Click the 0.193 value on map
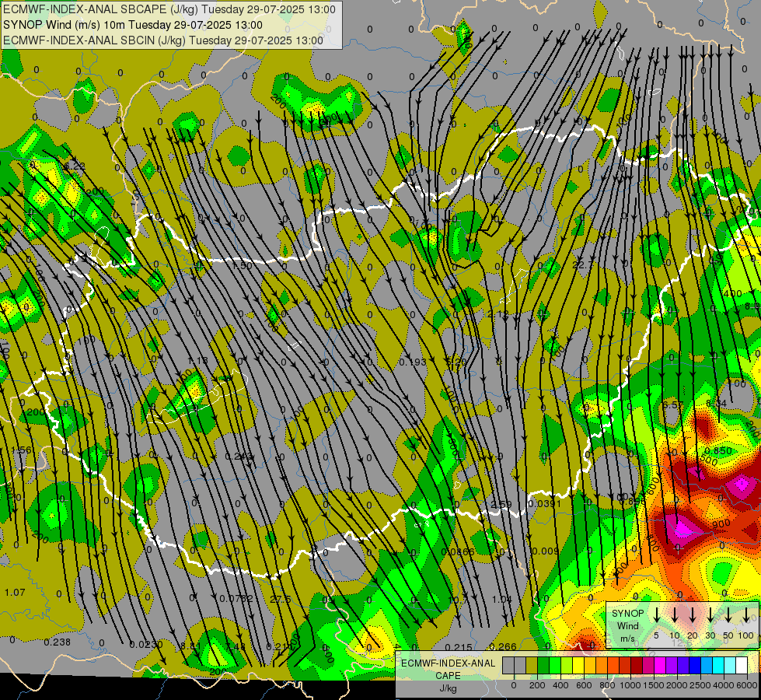Viewport: 761px width, 700px height. [413, 362]
